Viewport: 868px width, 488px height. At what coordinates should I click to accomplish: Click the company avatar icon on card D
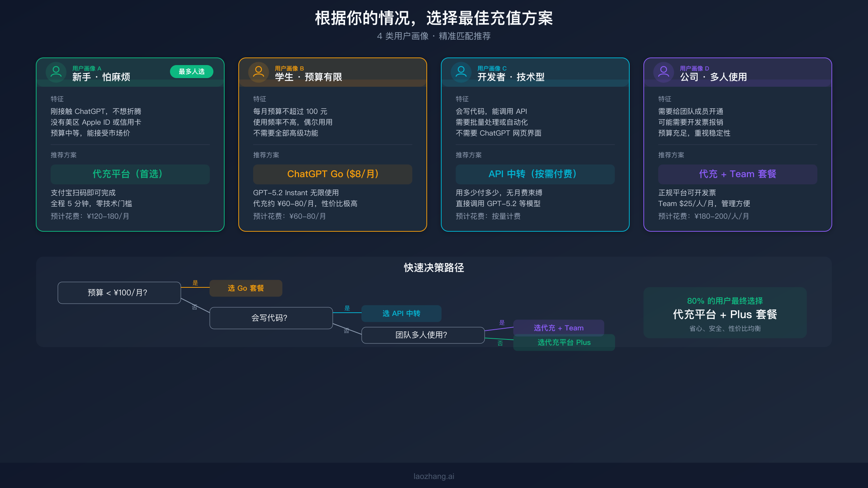pyautogui.click(x=663, y=72)
